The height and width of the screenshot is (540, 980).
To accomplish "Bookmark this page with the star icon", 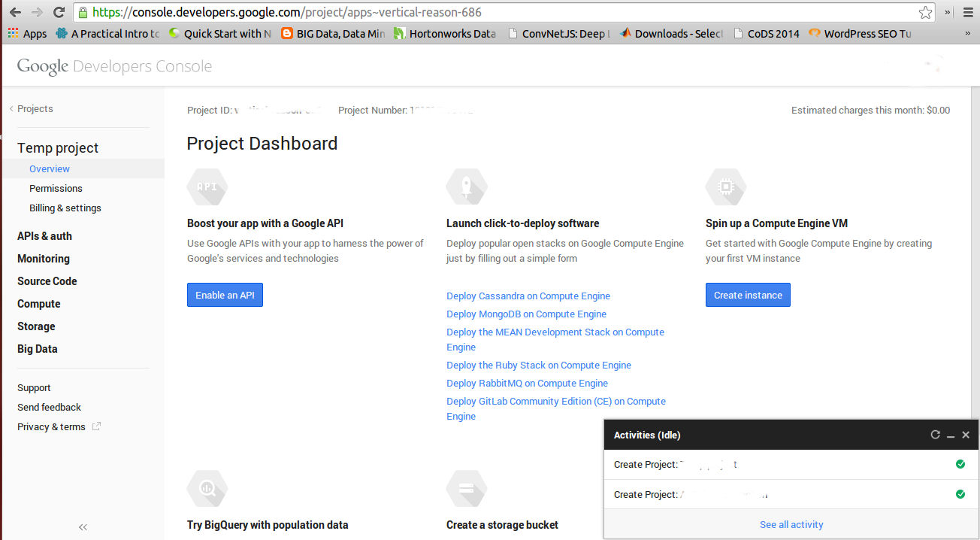I will tap(925, 13).
